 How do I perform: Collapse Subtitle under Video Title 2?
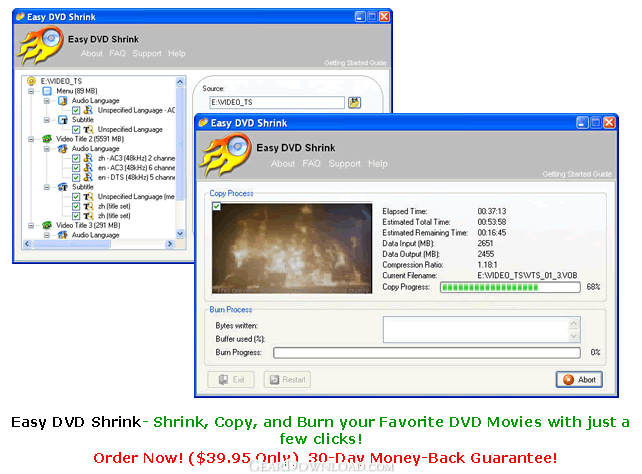point(47,187)
